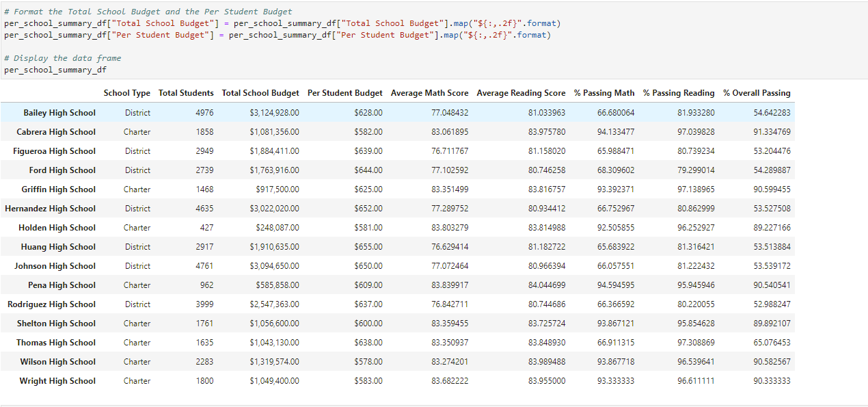Click the "Per Student Budget" column header

[344, 92]
